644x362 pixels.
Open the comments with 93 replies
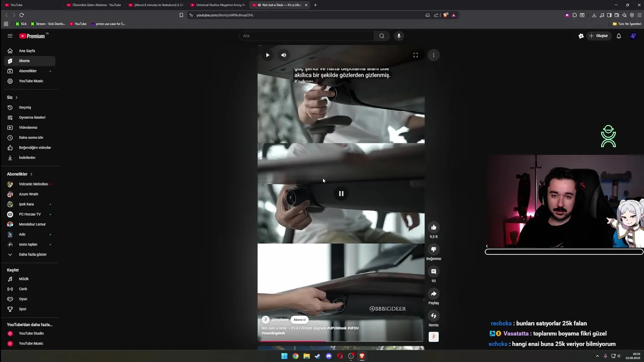(x=434, y=271)
